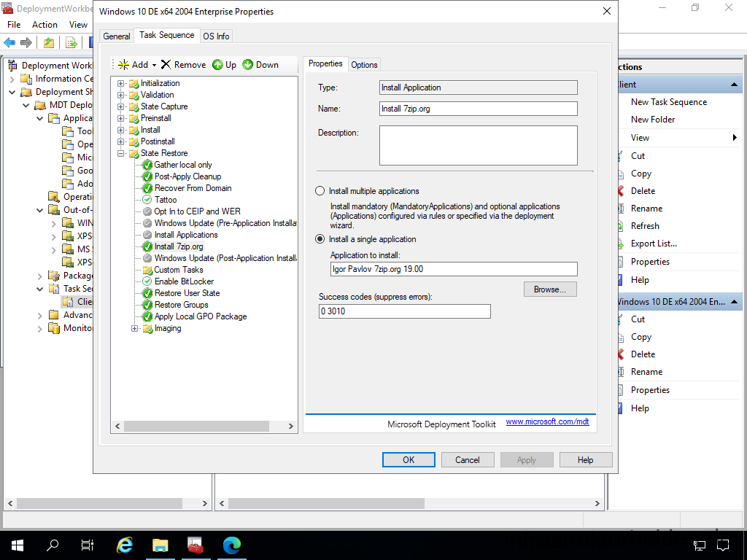747x560 pixels.
Task: Click the Add step star icon
Action: [123, 65]
